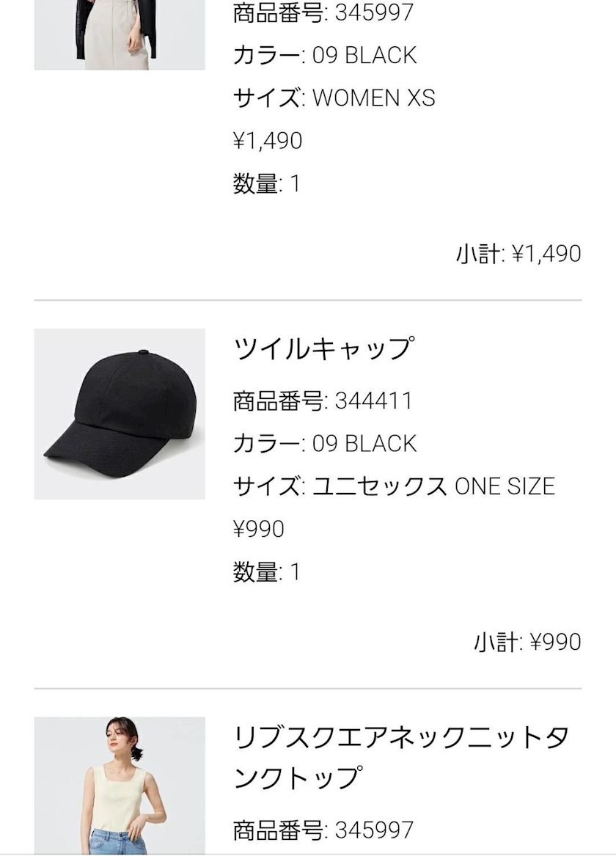Open the リブスクエアネックニットタンクトップ product title

(400, 756)
